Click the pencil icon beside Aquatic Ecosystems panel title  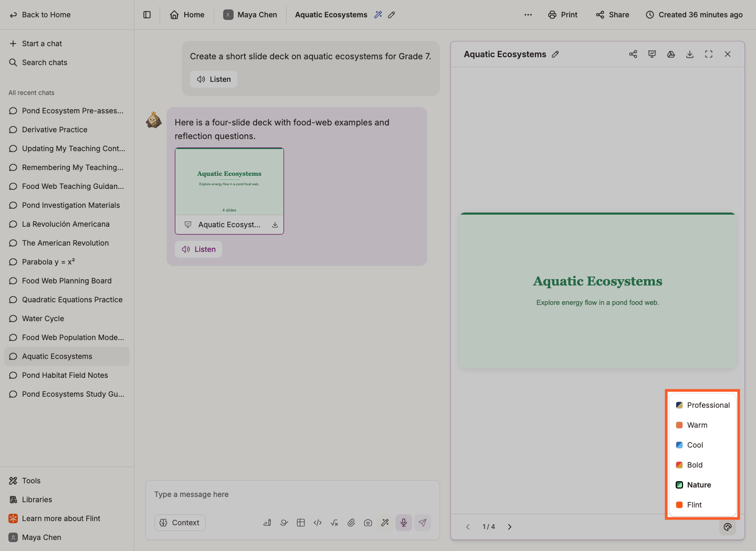(x=555, y=54)
